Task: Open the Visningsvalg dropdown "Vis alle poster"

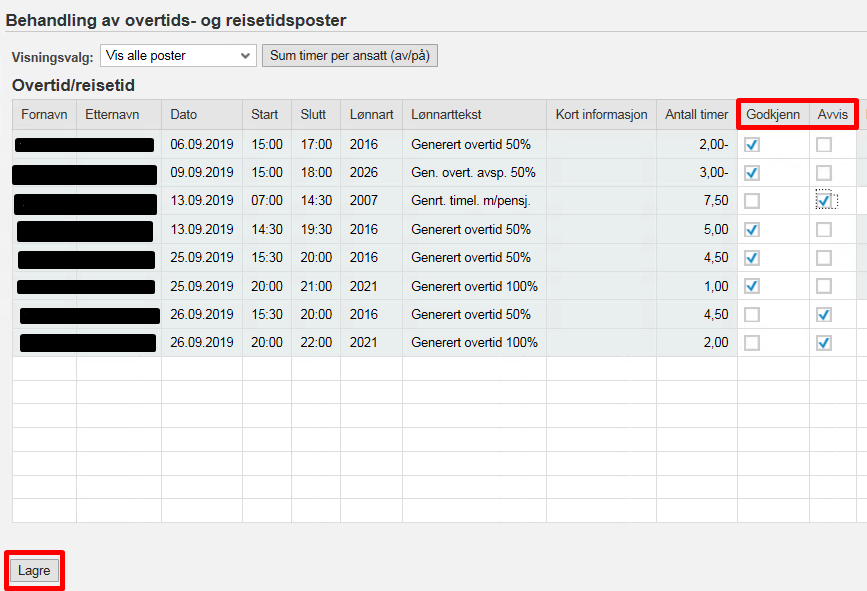Action: [178, 55]
